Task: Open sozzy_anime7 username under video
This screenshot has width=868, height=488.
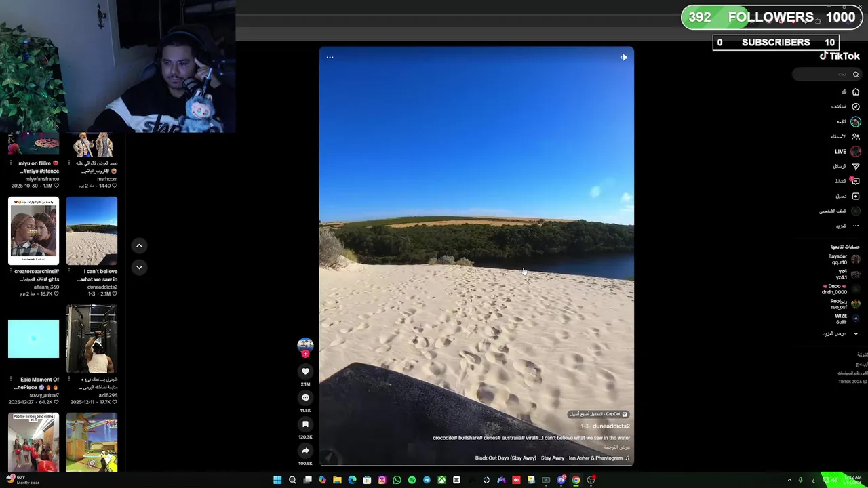Action: tap(44, 395)
